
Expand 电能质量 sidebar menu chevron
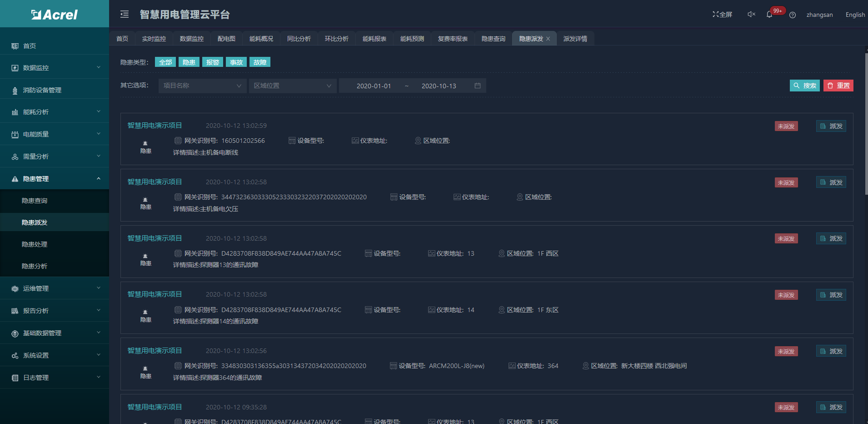click(x=99, y=134)
